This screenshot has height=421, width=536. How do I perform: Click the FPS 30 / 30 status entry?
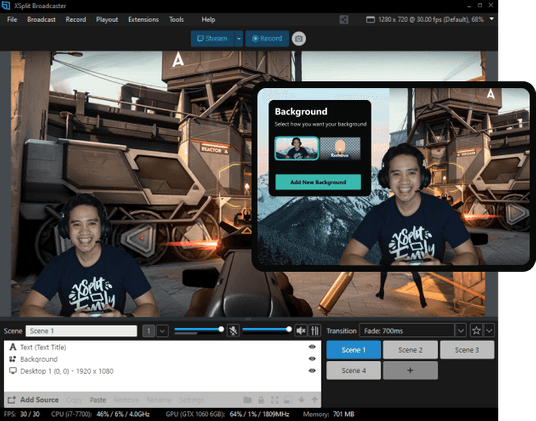tap(22, 414)
